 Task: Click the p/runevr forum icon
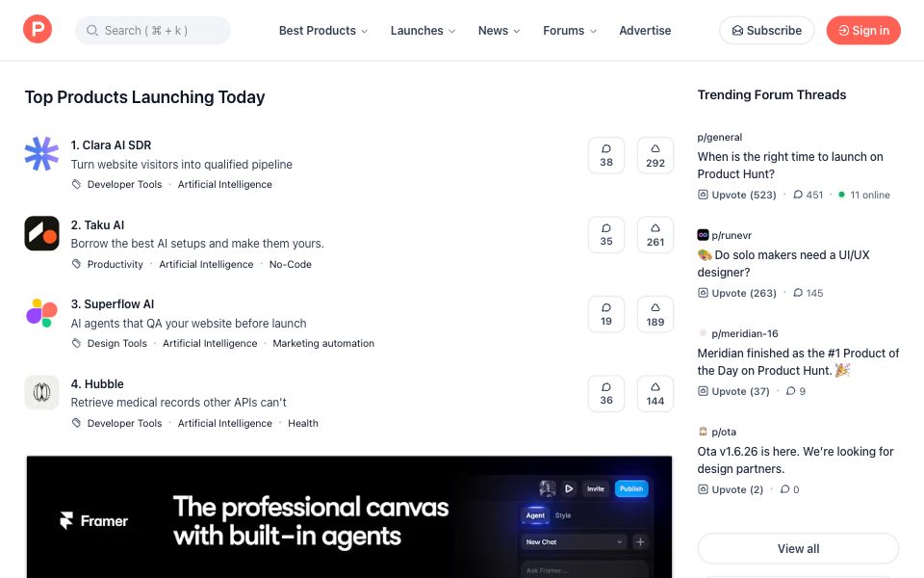(703, 235)
